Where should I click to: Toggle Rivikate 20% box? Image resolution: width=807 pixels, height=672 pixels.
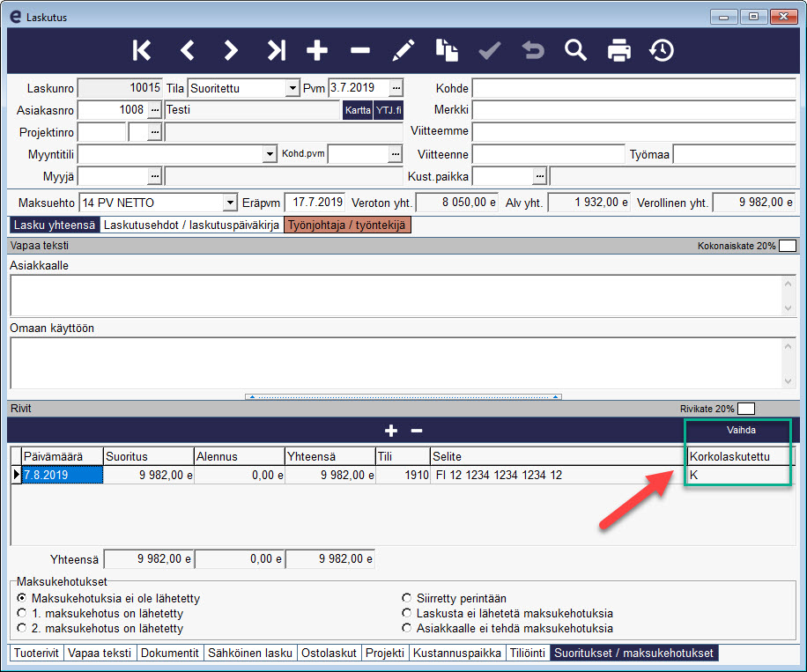point(746,409)
